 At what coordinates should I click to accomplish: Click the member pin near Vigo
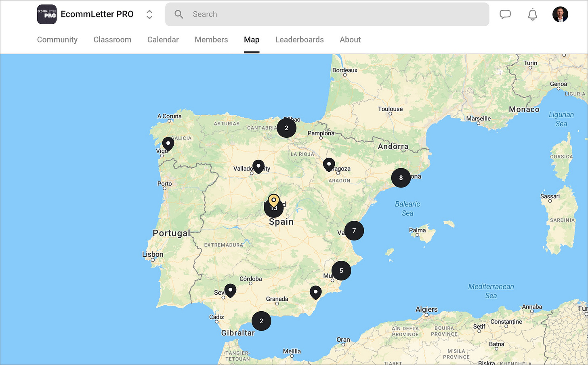[x=168, y=144]
